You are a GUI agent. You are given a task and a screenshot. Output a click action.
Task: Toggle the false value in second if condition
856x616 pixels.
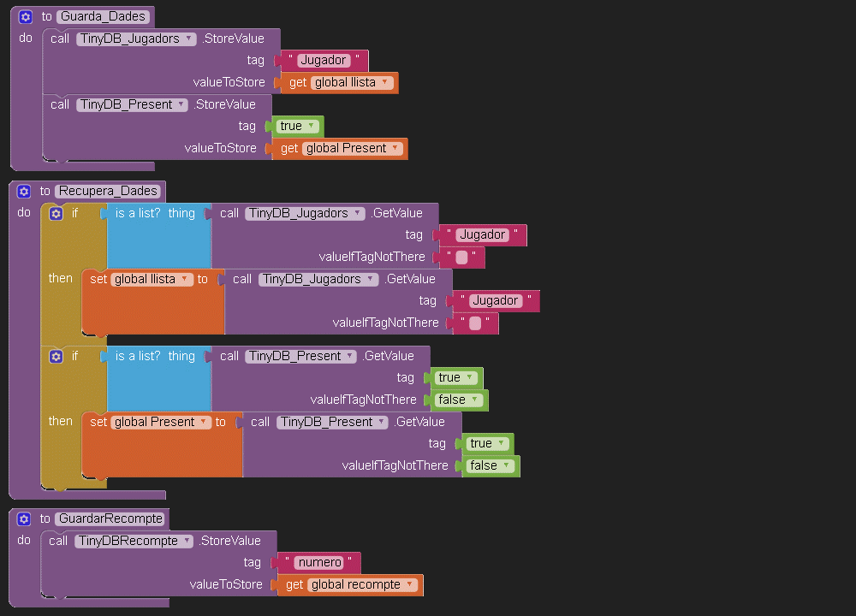pyautogui.click(x=473, y=400)
